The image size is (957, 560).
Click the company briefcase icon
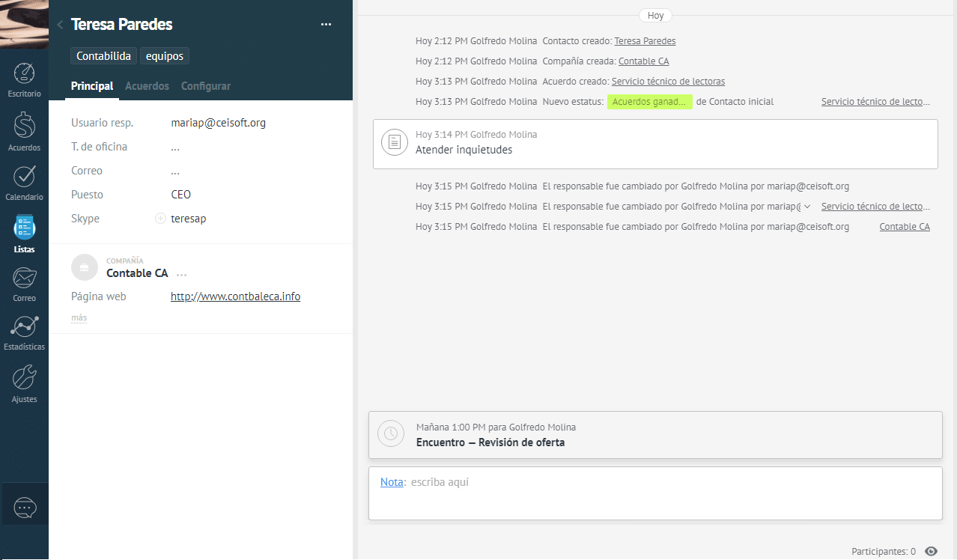(85, 267)
